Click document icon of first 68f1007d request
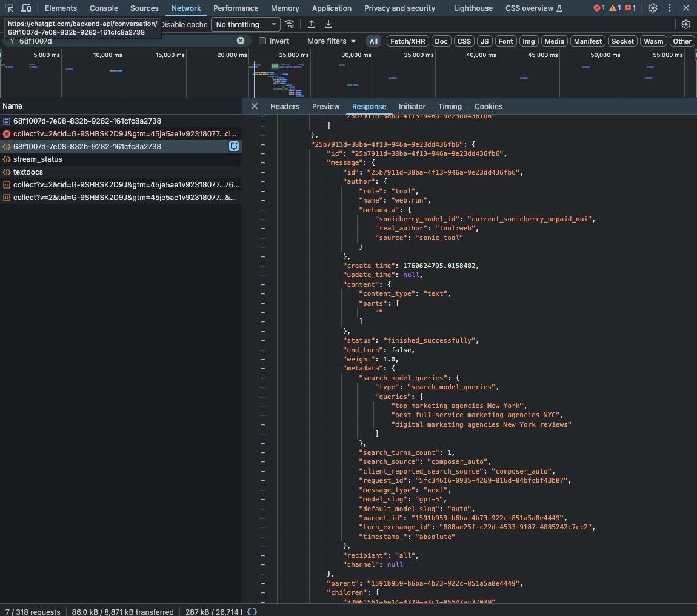697x616 pixels. (7, 121)
